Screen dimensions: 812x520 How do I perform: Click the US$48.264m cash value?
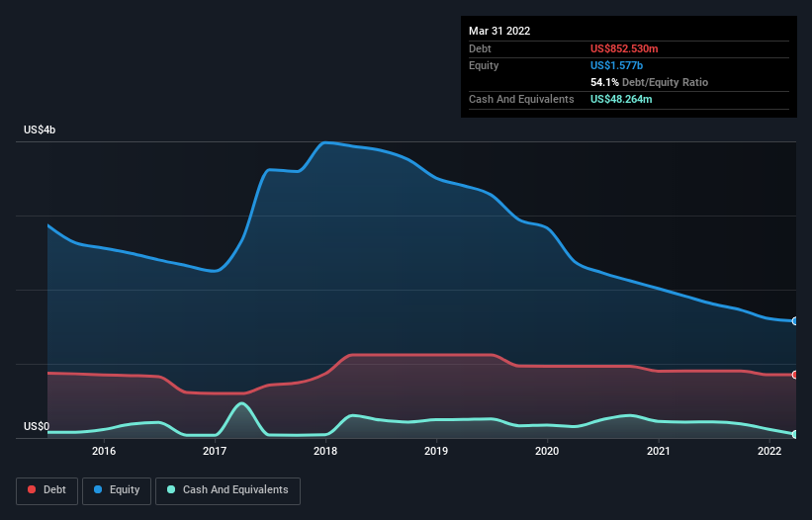(x=621, y=99)
